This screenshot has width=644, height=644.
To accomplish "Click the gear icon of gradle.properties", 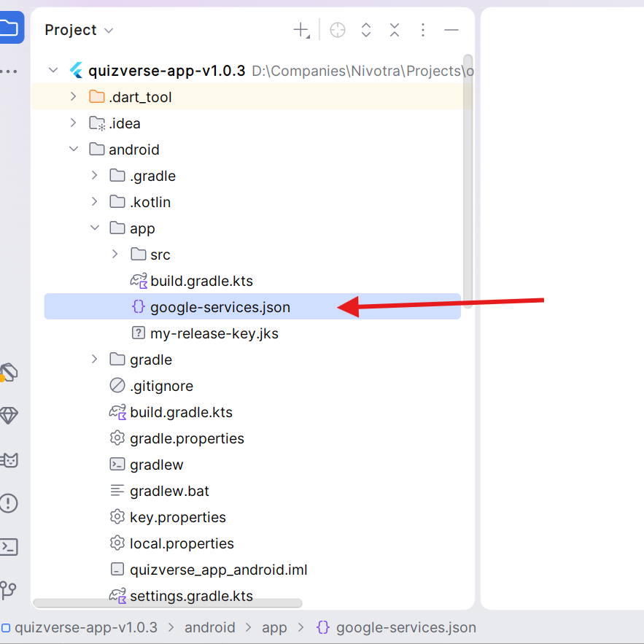I will tap(117, 438).
